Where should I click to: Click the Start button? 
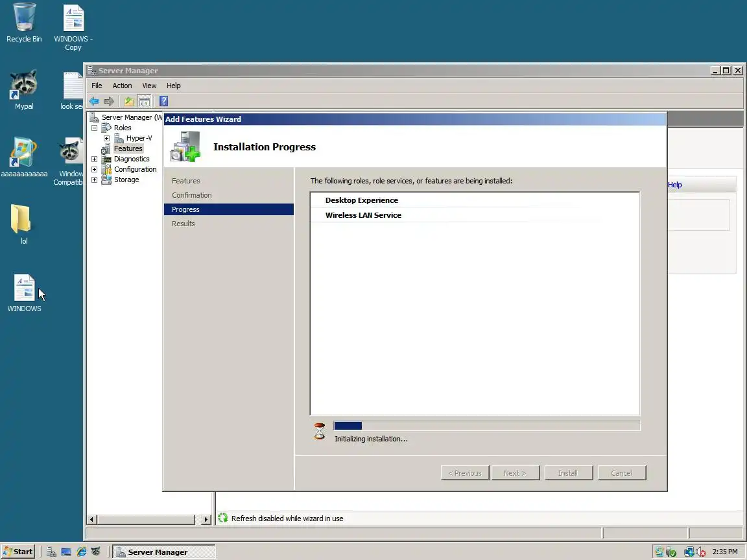click(19, 552)
